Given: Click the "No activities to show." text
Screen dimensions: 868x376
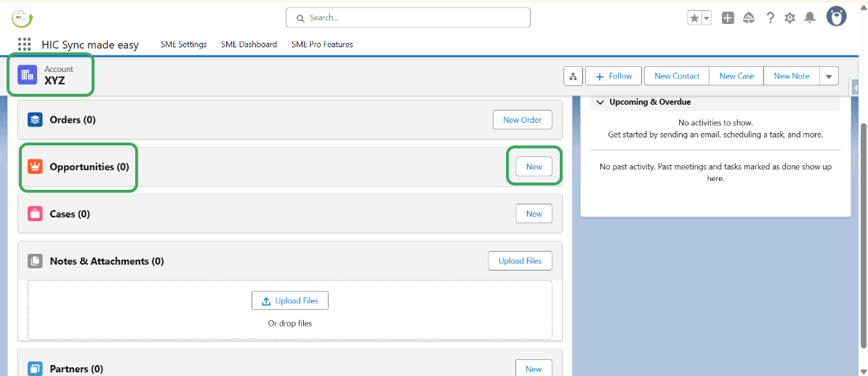Looking at the screenshot, I should coord(715,123).
